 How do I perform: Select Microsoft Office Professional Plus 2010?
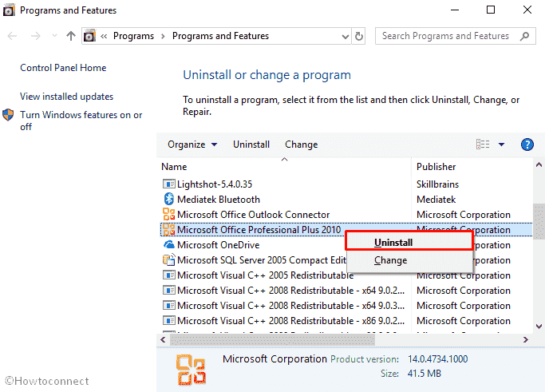pos(259,230)
